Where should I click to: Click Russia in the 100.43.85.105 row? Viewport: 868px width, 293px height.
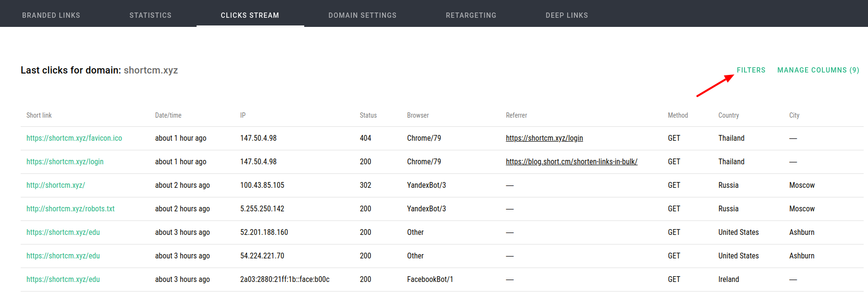(x=729, y=185)
